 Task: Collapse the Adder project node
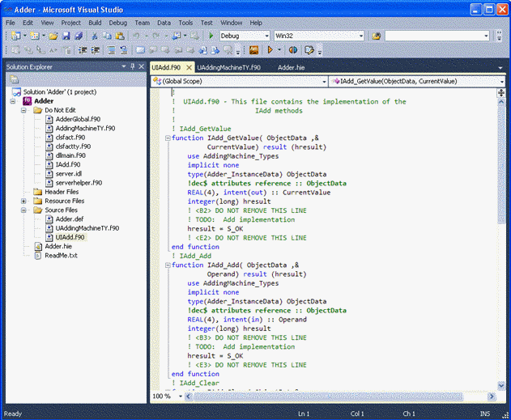coord(12,101)
